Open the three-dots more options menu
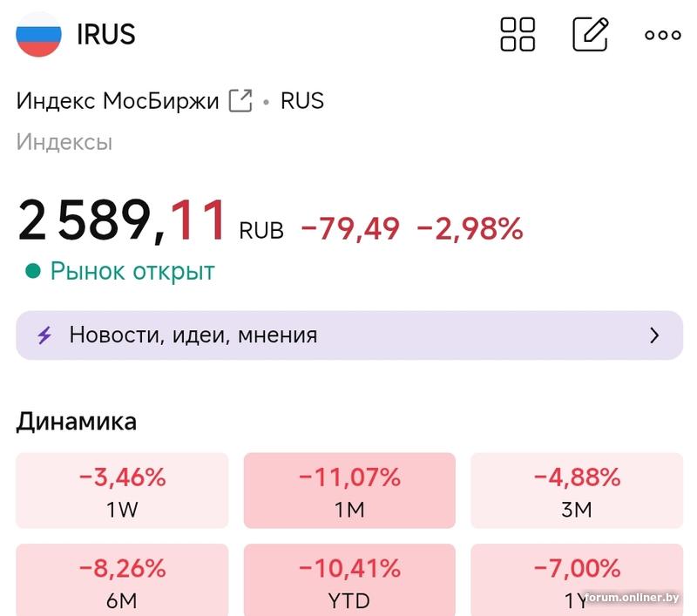The image size is (697, 616). (x=662, y=36)
